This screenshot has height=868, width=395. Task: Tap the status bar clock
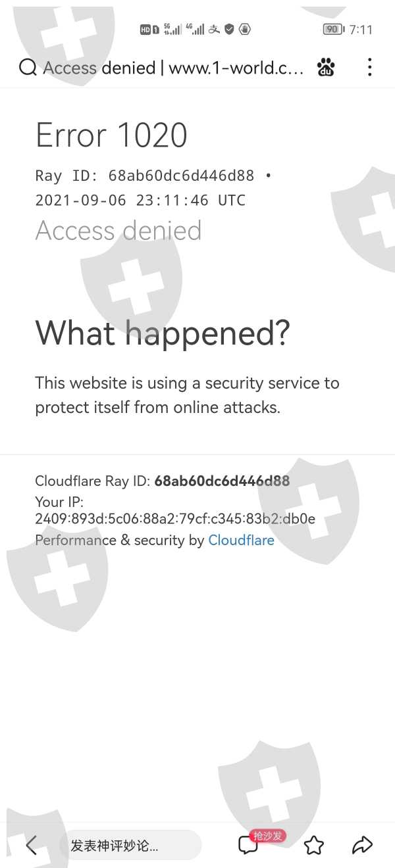click(x=361, y=30)
